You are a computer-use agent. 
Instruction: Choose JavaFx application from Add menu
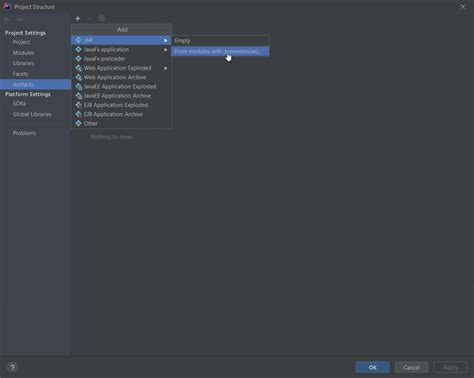(x=121, y=49)
